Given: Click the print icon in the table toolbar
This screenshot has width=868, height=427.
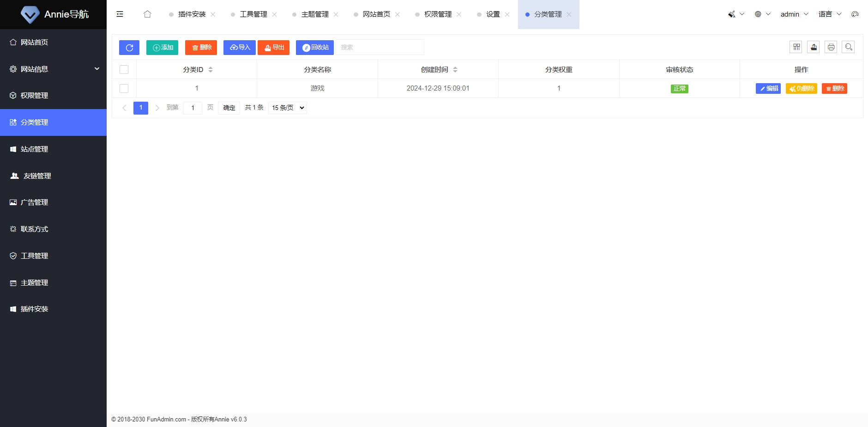Looking at the screenshot, I should 831,47.
